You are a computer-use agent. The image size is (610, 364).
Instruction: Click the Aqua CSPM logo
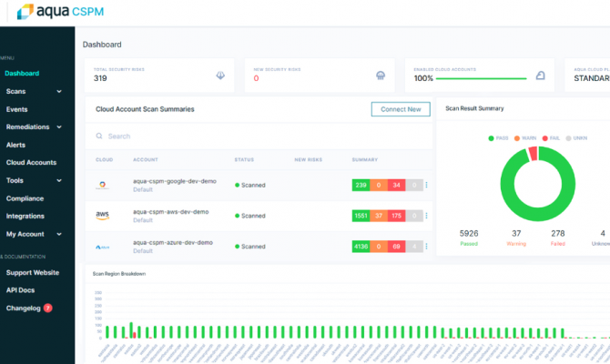(x=60, y=12)
